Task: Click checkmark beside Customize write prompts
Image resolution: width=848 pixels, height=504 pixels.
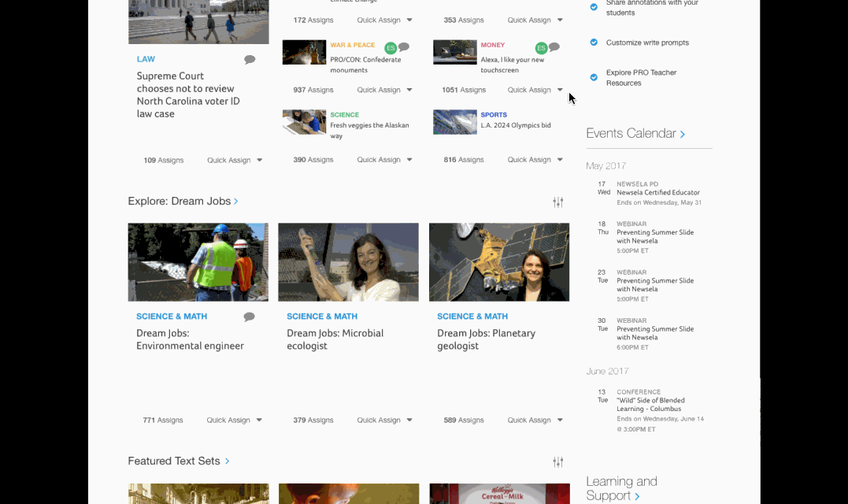Action: click(594, 43)
